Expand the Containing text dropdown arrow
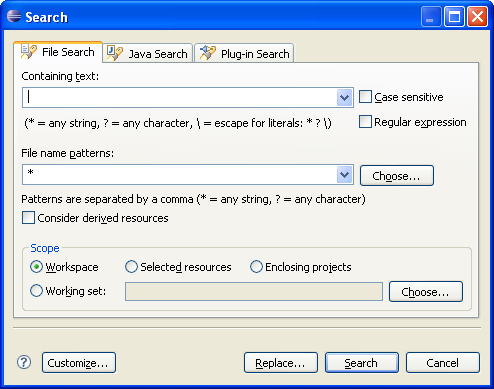494x389 pixels. click(344, 98)
